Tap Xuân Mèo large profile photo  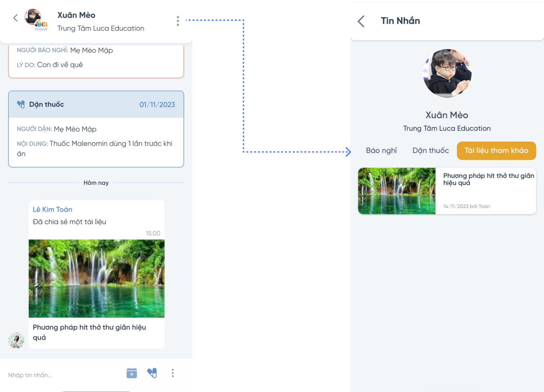click(447, 73)
